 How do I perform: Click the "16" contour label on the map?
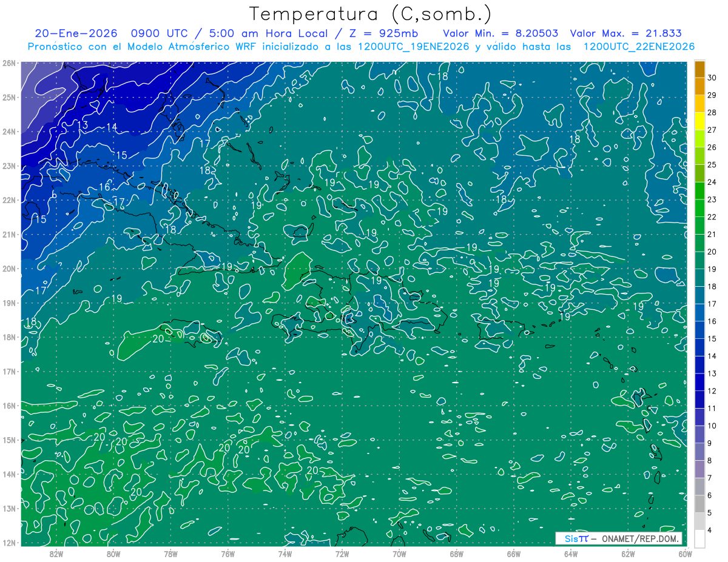click(x=104, y=187)
